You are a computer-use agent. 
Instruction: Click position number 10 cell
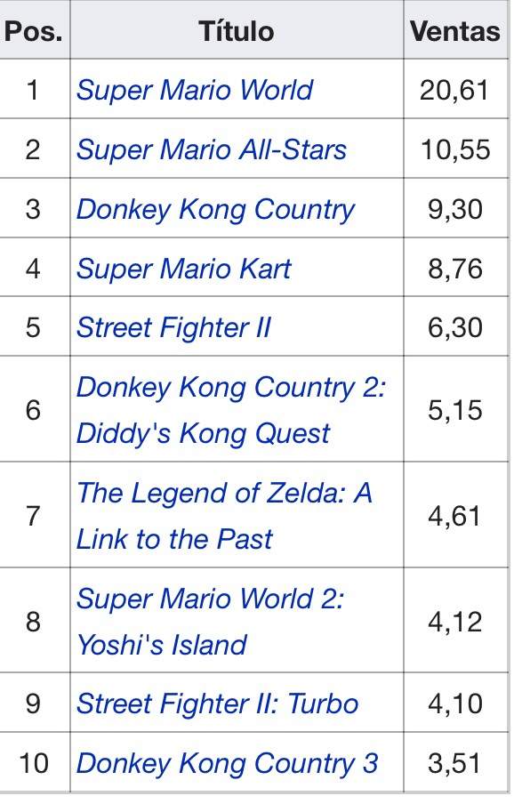[34, 763]
